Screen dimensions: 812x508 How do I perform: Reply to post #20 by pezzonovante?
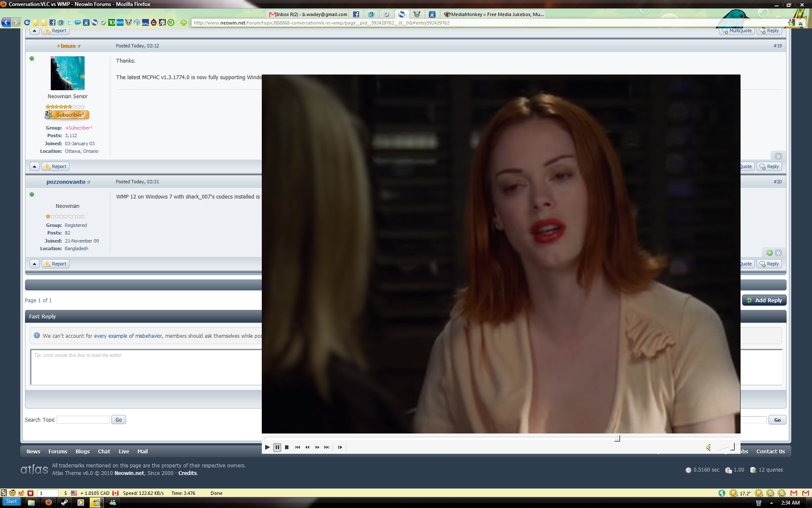(x=769, y=264)
